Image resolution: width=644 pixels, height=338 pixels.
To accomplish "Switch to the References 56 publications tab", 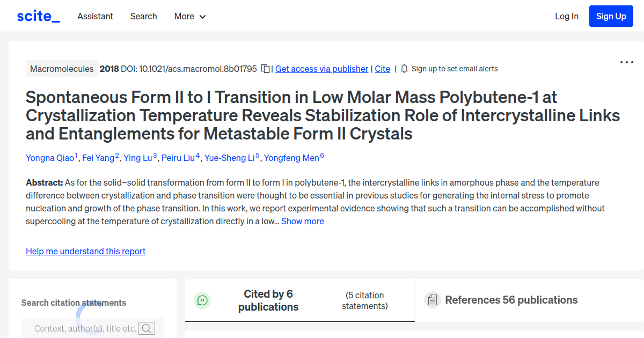I will click(x=511, y=300).
